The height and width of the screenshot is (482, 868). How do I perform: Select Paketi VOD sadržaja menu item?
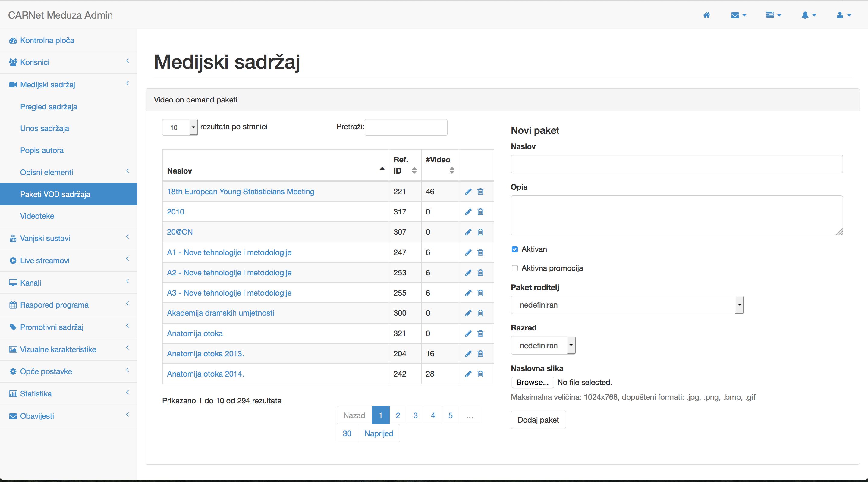68,194
